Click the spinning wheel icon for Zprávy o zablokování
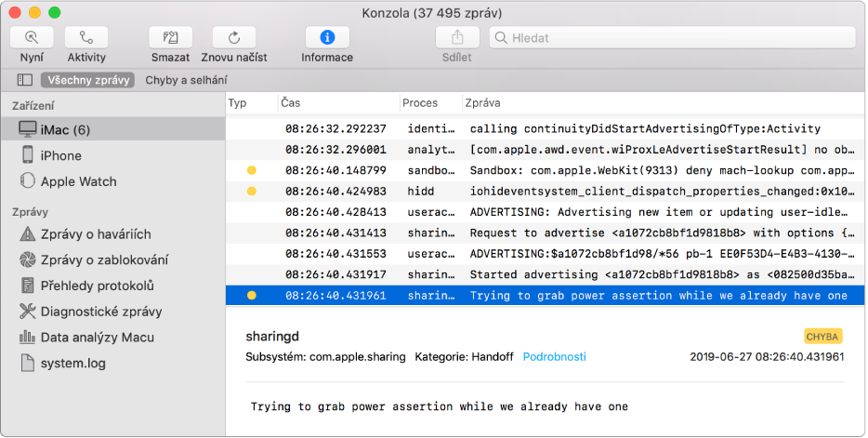The width and height of the screenshot is (868, 438). pos(28,259)
